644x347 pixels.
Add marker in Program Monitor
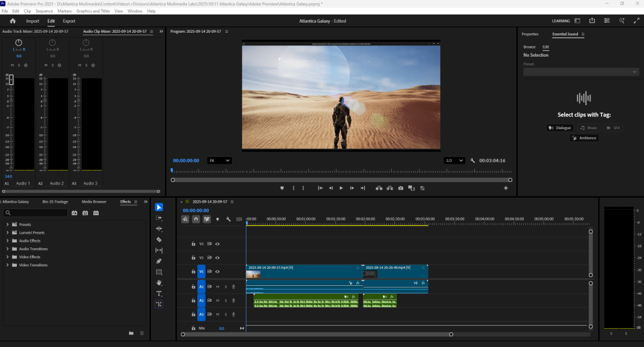click(282, 188)
